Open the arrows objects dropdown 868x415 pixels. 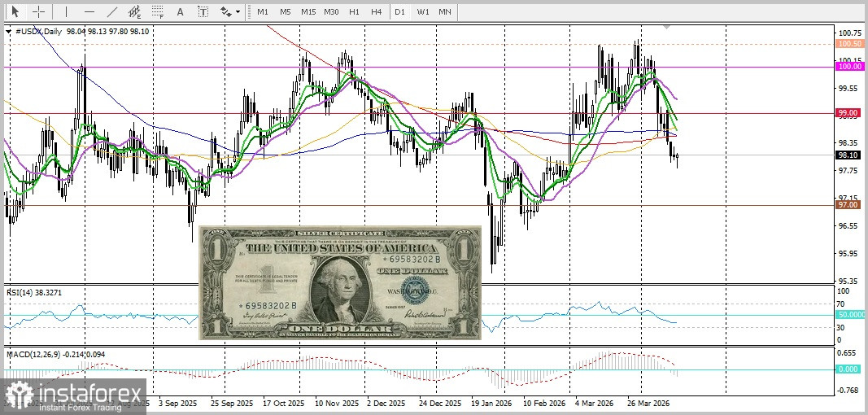click(229, 12)
